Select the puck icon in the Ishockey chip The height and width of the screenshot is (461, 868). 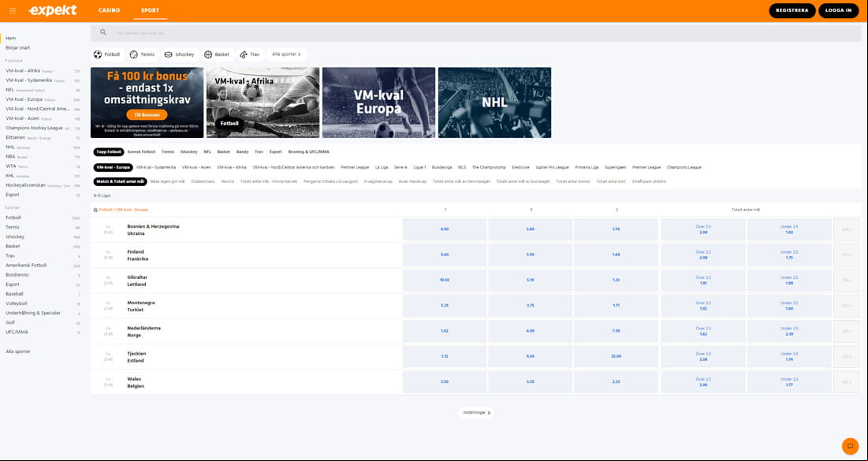coord(168,54)
